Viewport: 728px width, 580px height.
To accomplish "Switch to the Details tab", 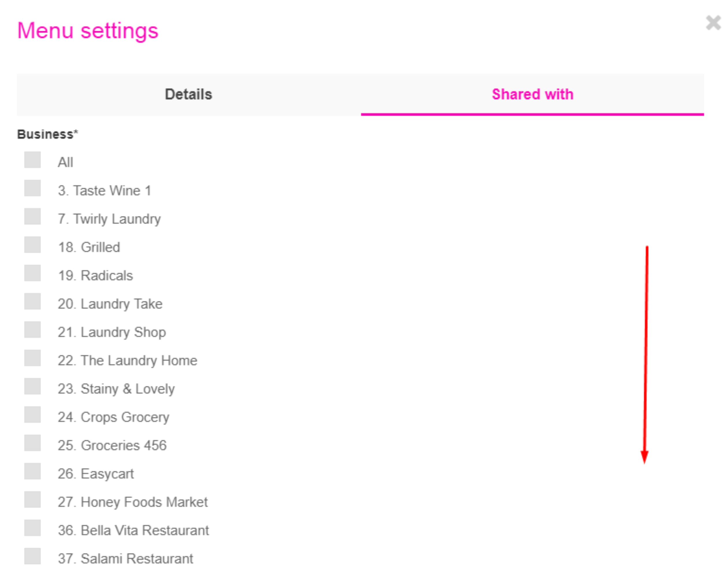I will [189, 94].
